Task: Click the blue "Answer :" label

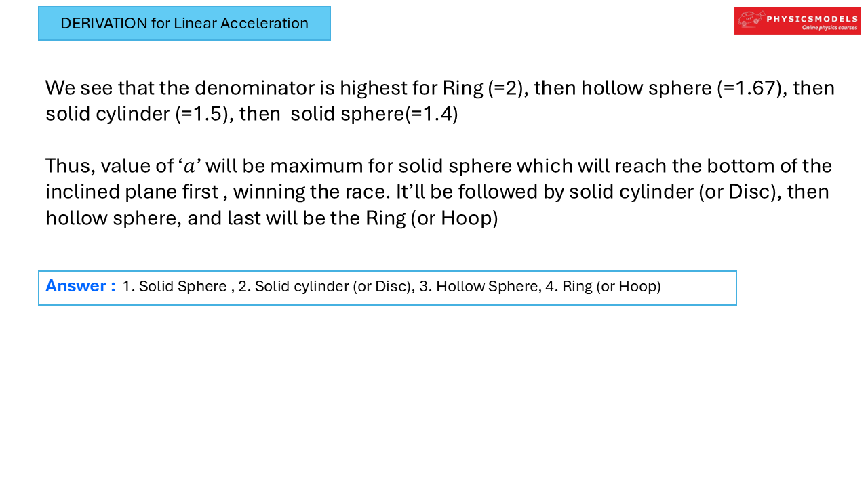Action: pos(80,286)
